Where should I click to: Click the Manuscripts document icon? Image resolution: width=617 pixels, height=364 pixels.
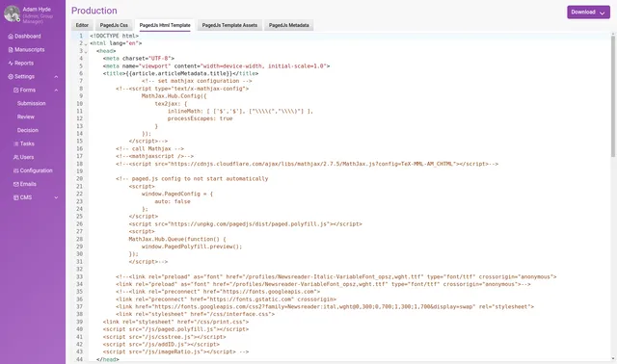(11, 49)
